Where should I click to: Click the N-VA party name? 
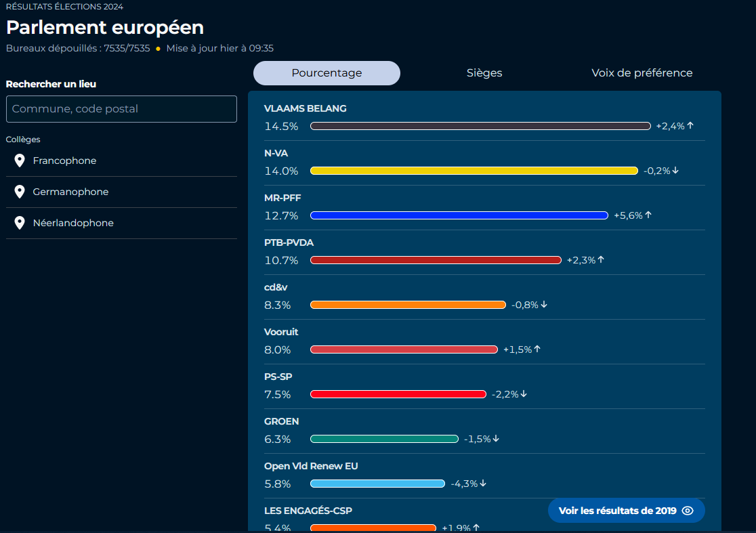[x=276, y=153]
